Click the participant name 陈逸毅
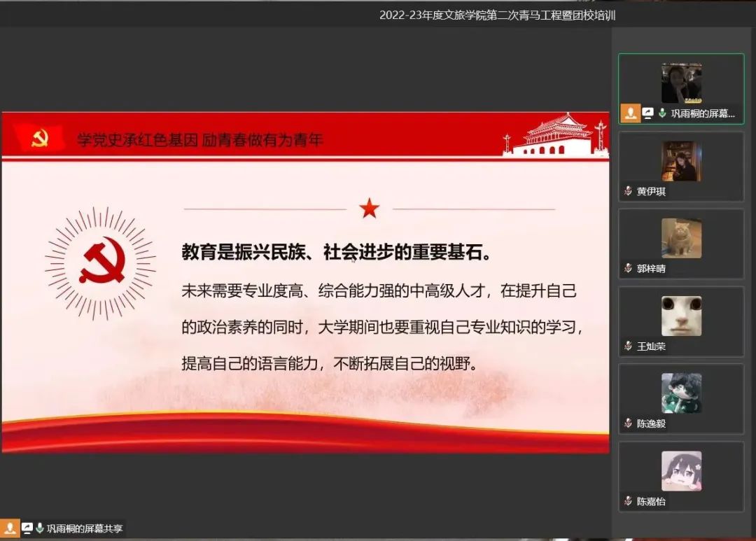The width and height of the screenshot is (756, 541). tap(651, 423)
